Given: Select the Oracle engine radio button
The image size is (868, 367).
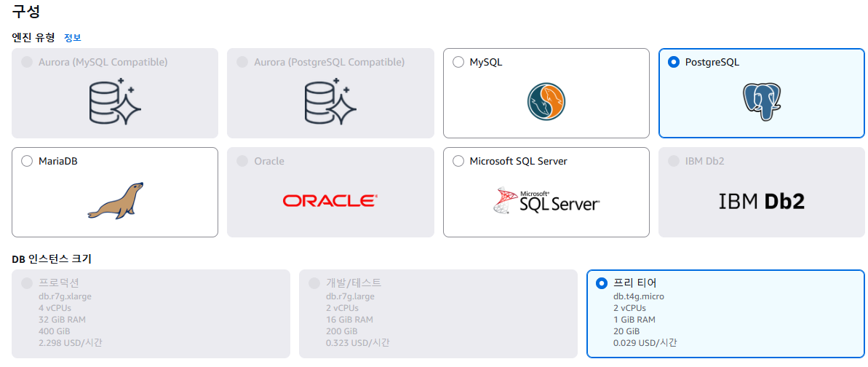Looking at the screenshot, I should (242, 162).
